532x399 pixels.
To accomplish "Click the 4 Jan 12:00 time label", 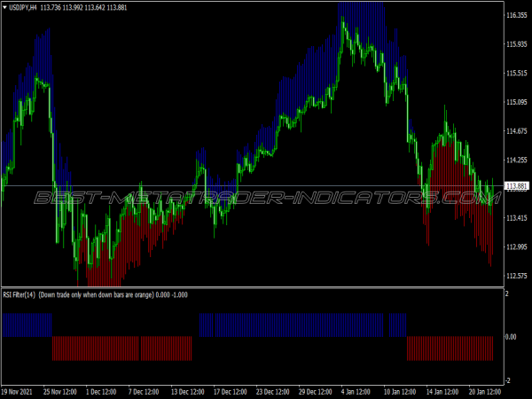I will coord(356,392).
